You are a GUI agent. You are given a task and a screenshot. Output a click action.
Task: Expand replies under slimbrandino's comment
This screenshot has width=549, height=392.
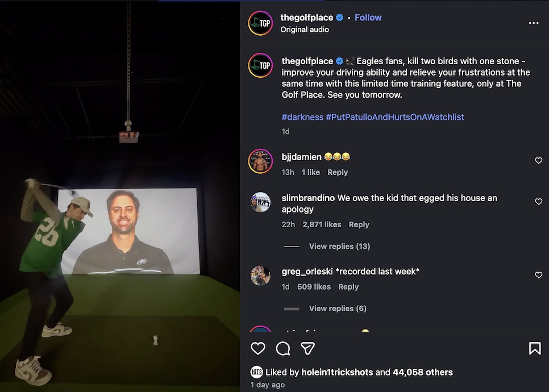(x=339, y=246)
